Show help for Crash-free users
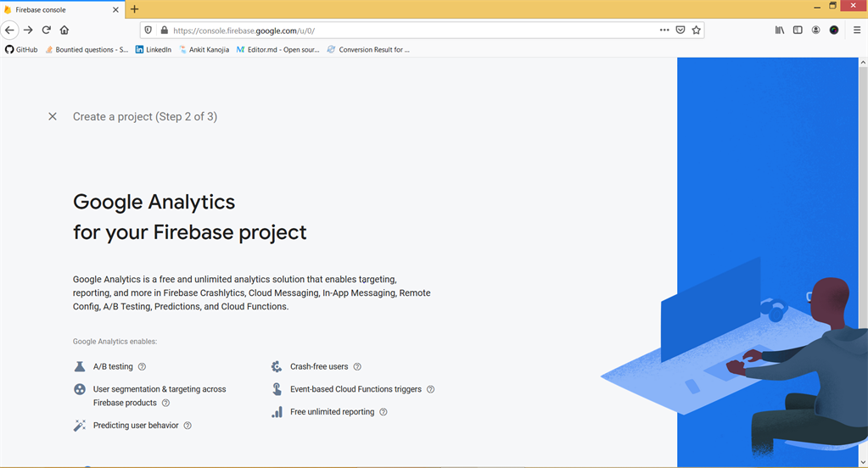 (357, 367)
